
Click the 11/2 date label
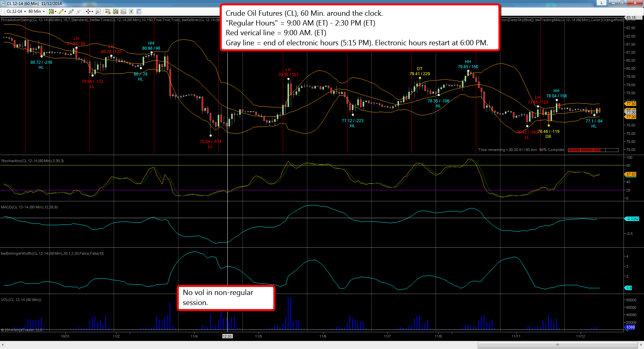pos(116,336)
